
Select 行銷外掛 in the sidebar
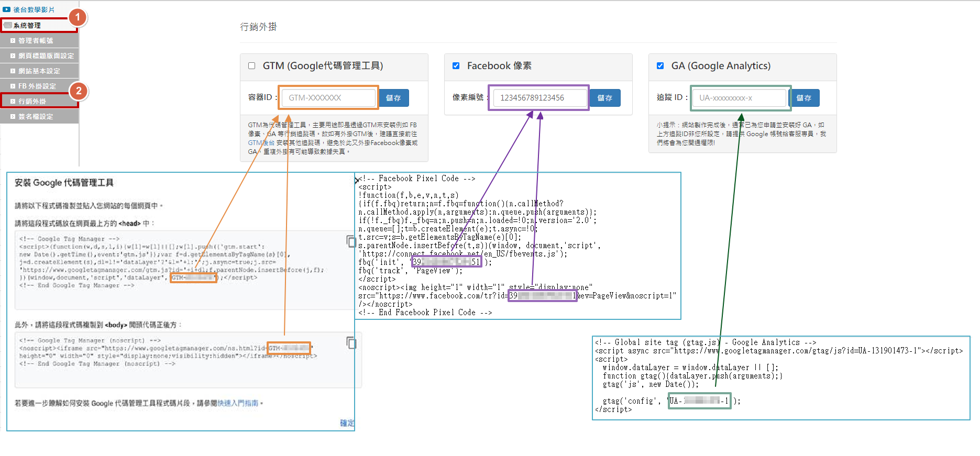tap(32, 101)
